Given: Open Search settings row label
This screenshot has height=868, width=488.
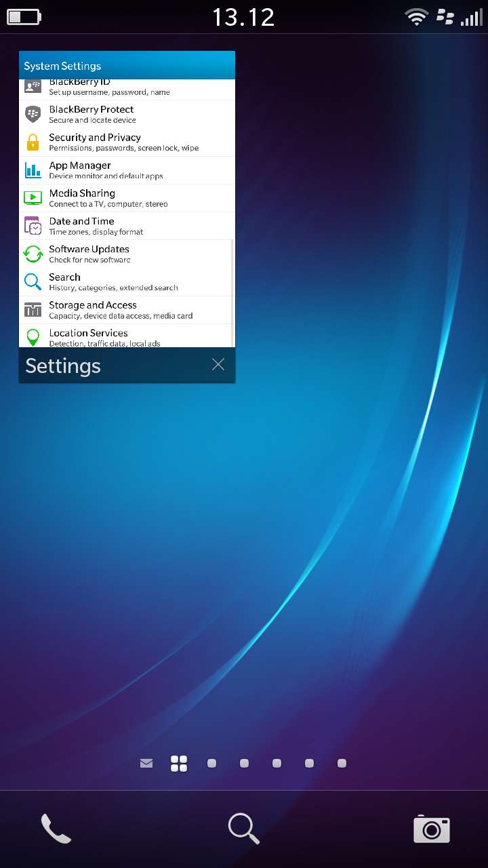Looking at the screenshot, I should (x=64, y=277).
